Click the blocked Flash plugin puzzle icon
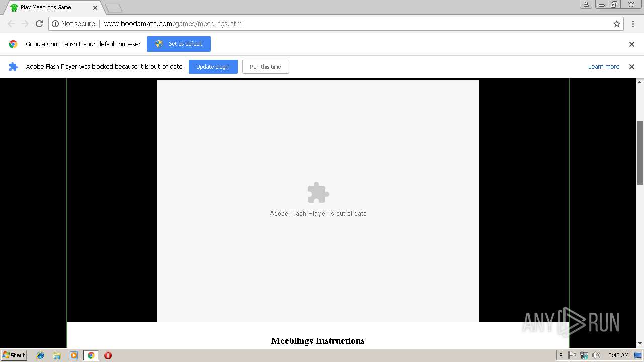This screenshot has height=362, width=644. pyautogui.click(x=318, y=193)
